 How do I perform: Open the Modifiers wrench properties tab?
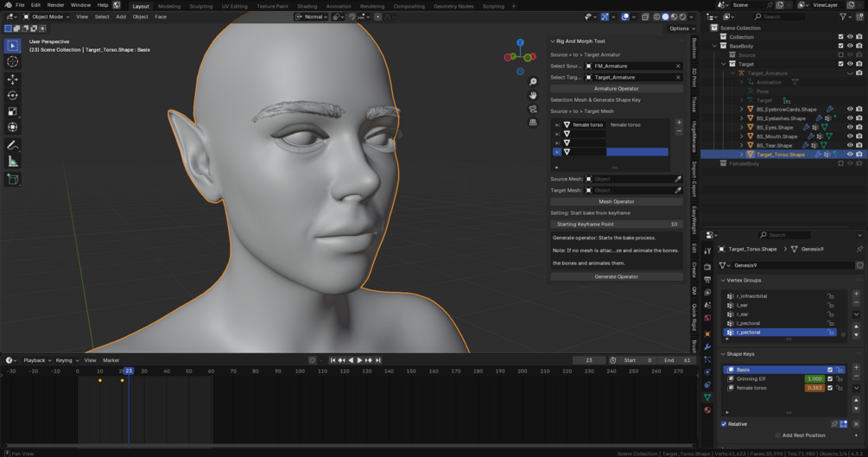pyautogui.click(x=707, y=346)
